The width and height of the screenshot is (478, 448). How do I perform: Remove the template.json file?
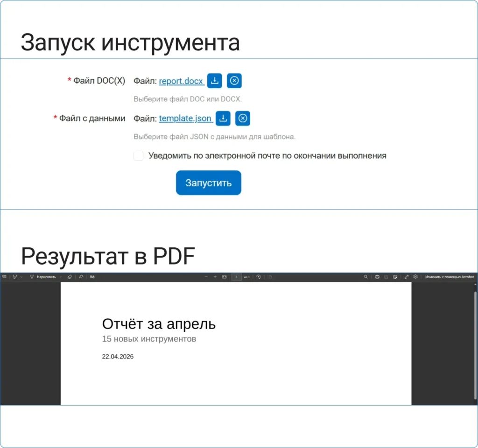(x=243, y=118)
